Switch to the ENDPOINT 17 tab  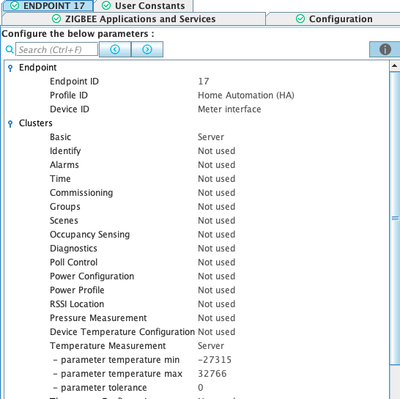(48, 6)
